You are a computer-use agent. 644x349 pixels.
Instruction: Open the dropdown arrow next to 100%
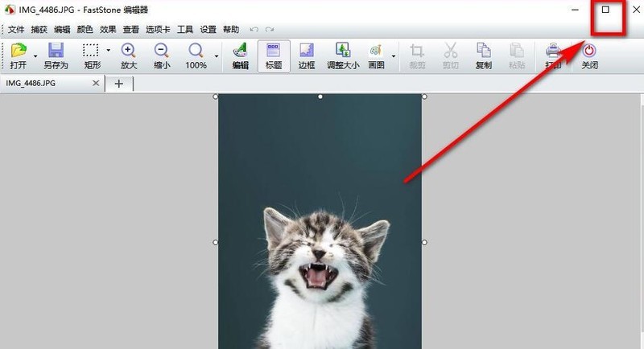217,56
